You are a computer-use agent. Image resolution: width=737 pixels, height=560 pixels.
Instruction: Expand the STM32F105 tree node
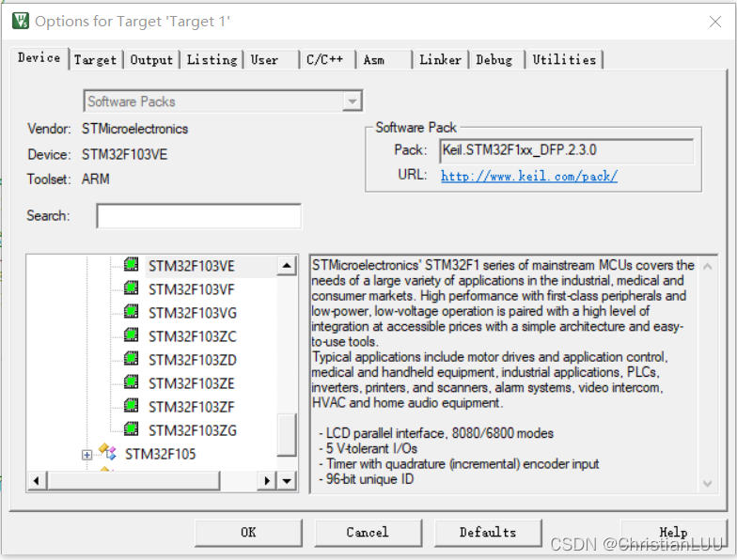click(86, 455)
